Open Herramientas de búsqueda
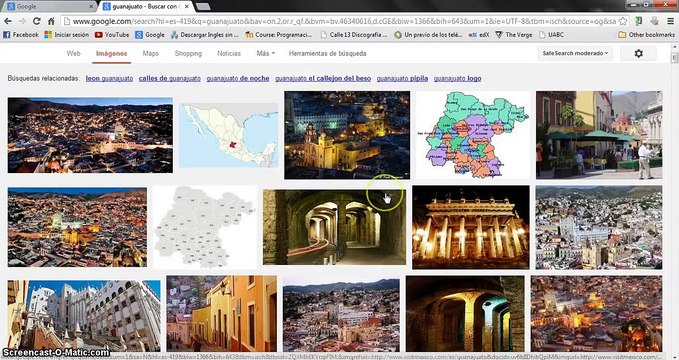Image resolution: width=679 pixels, height=360 pixels. [x=327, y=53]
